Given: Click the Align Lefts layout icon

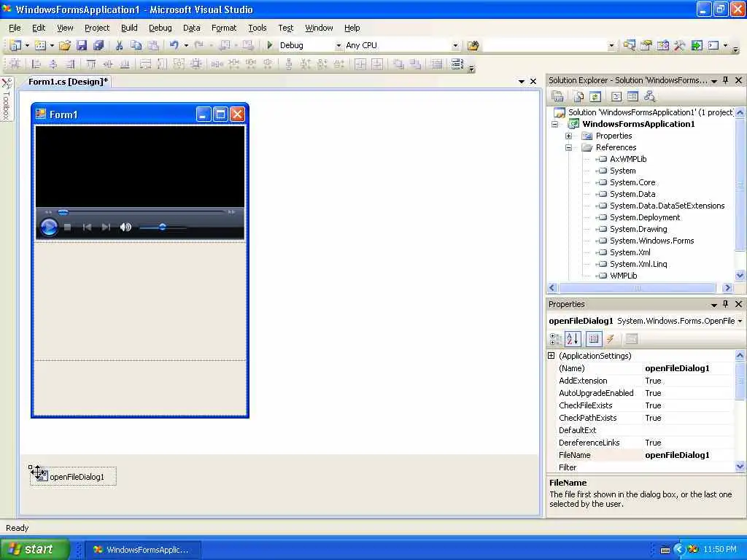Looking at the screenshot, I should tap(36, 64).
